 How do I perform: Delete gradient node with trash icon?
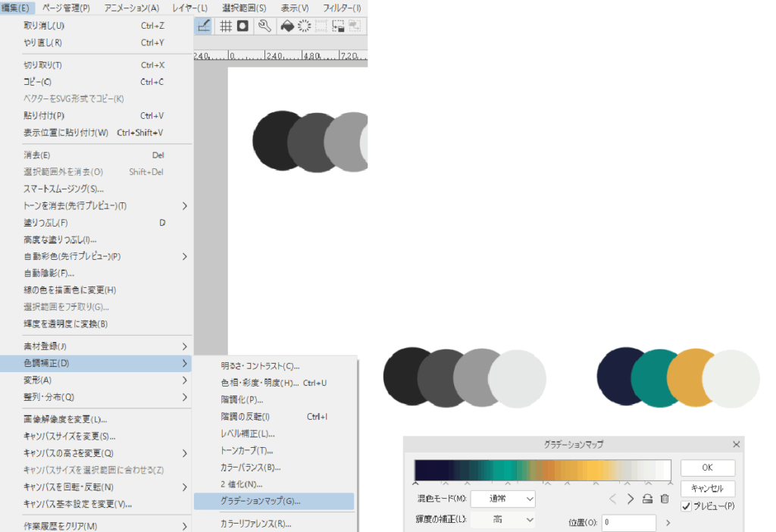[x=665, y=499]
